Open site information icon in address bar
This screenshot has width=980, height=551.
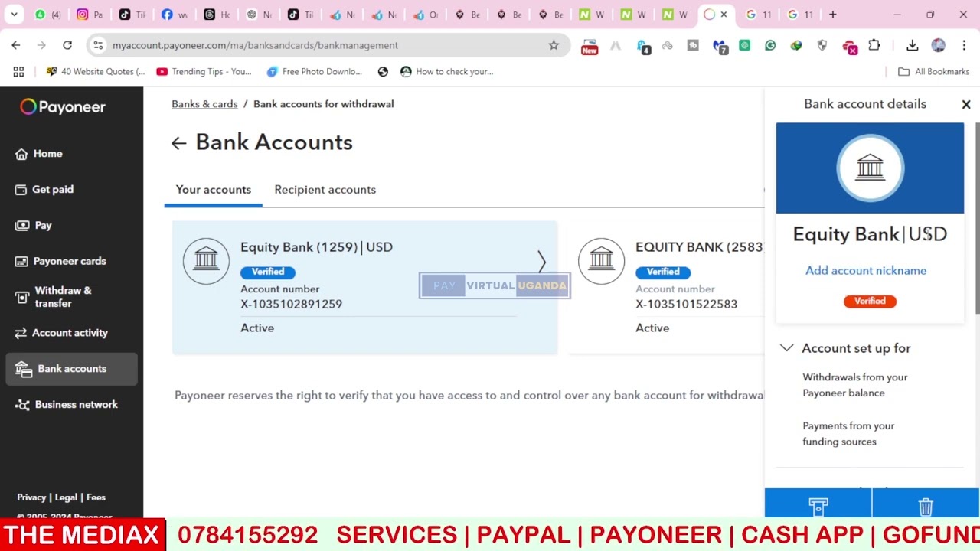[x=97, y=45]
